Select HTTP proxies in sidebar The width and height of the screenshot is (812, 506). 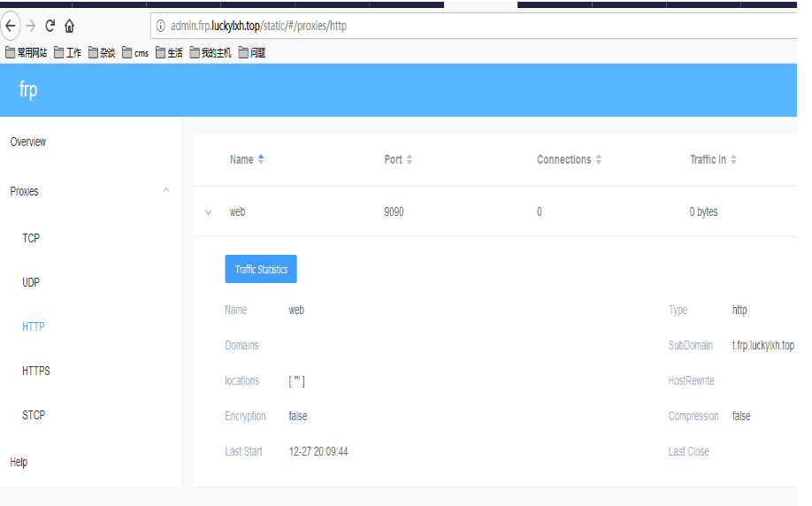(33, 326)
